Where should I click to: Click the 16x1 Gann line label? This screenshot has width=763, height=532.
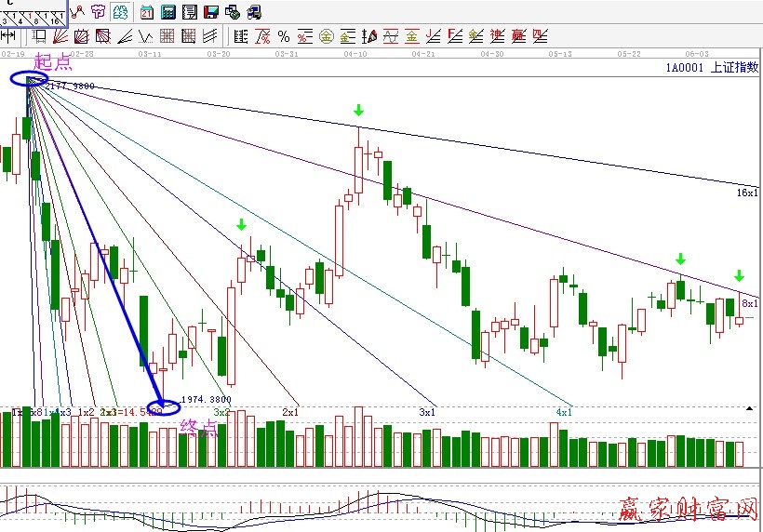coord(746,193)
